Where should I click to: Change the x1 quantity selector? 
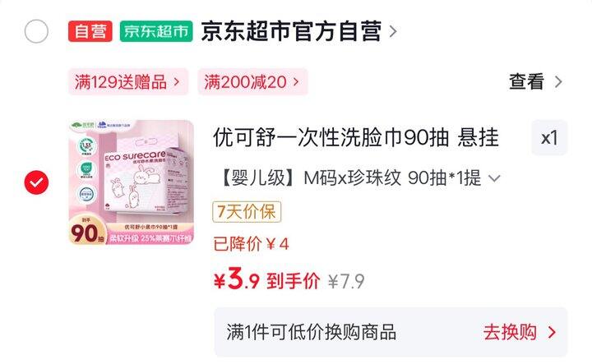[549, 138]
